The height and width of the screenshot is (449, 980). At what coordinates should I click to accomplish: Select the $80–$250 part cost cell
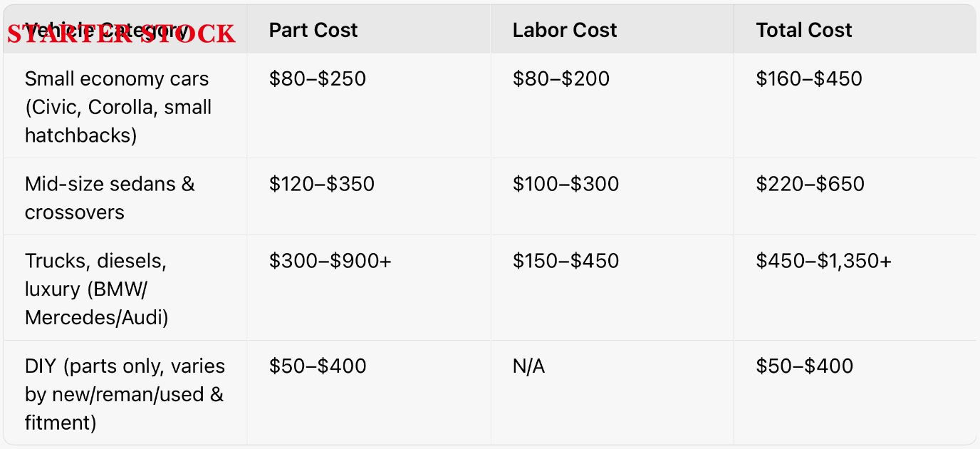tap(318, 78)
